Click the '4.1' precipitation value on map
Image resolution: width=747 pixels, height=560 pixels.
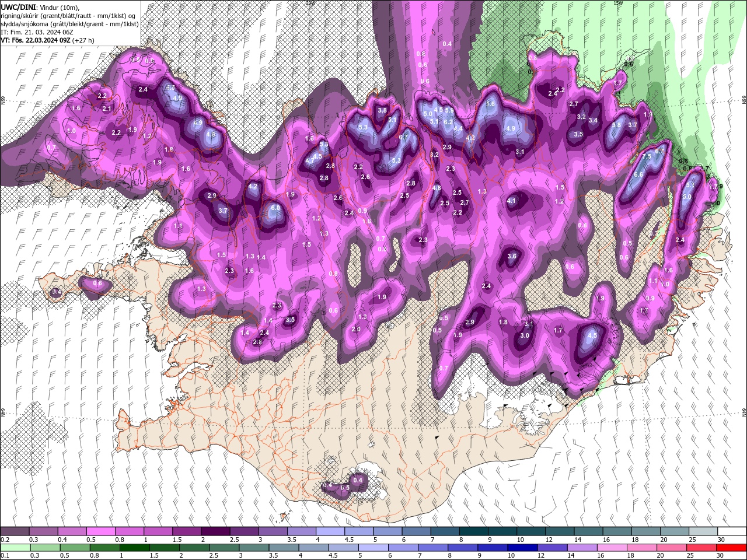(x=512, y=201)
